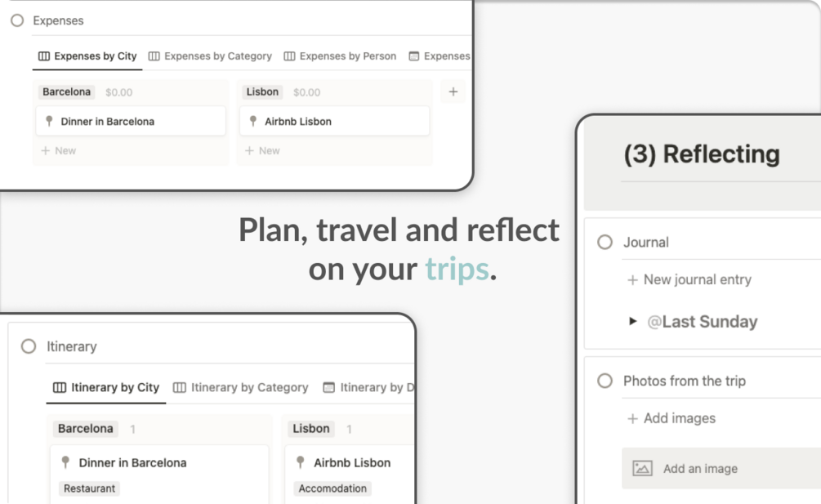Select the Add images option

point(672,418)
